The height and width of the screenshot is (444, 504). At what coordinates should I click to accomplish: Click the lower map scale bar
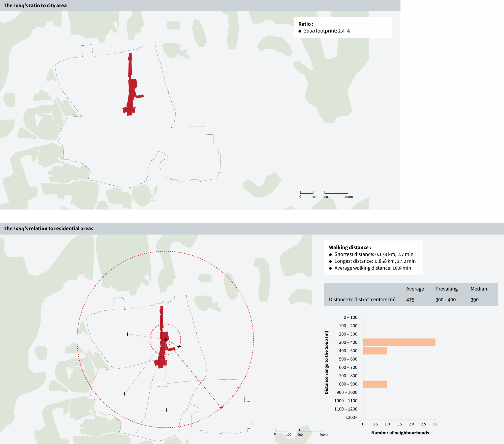coord(299,430)
